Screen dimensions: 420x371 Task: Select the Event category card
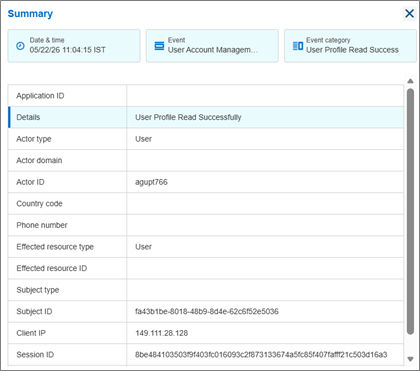point(350,46)
